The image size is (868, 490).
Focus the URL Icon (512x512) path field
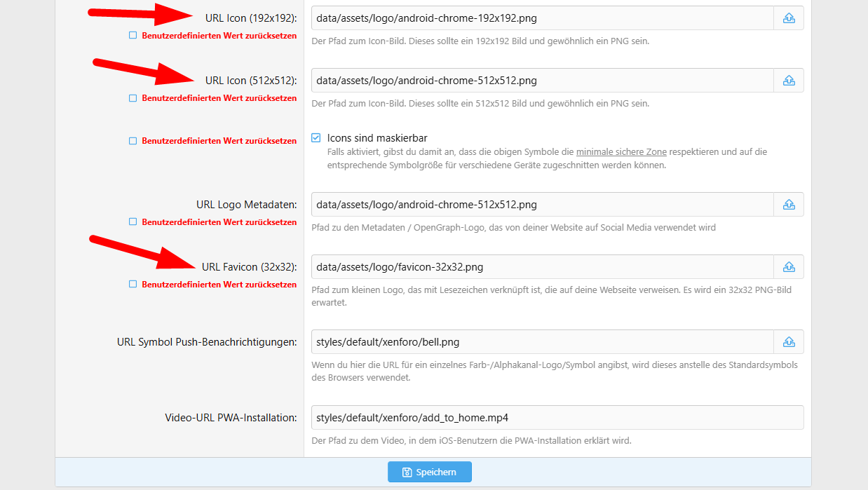coord(543,81)
